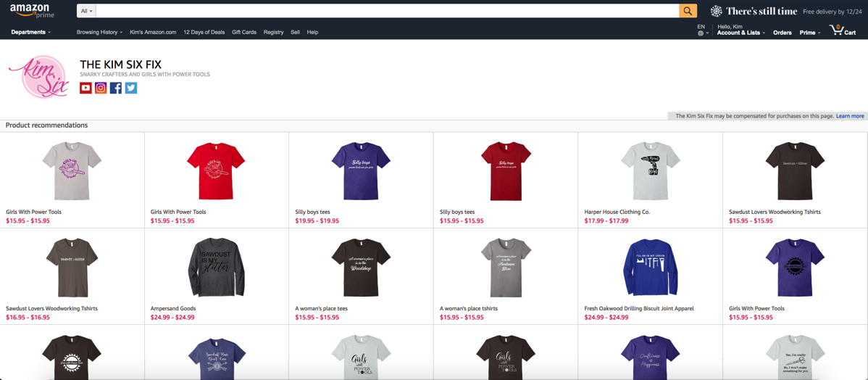Open blue Fresh Oakwood long sleeve shirt
The image size is (868, 380).
(x=650, y=267)
